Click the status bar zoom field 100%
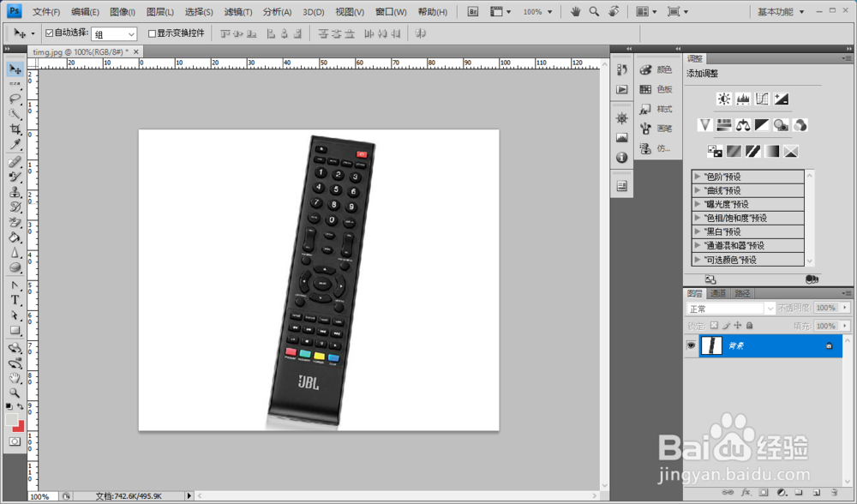Screen dimensions: 857x504 pyautogui.click(x=43, y=496)
